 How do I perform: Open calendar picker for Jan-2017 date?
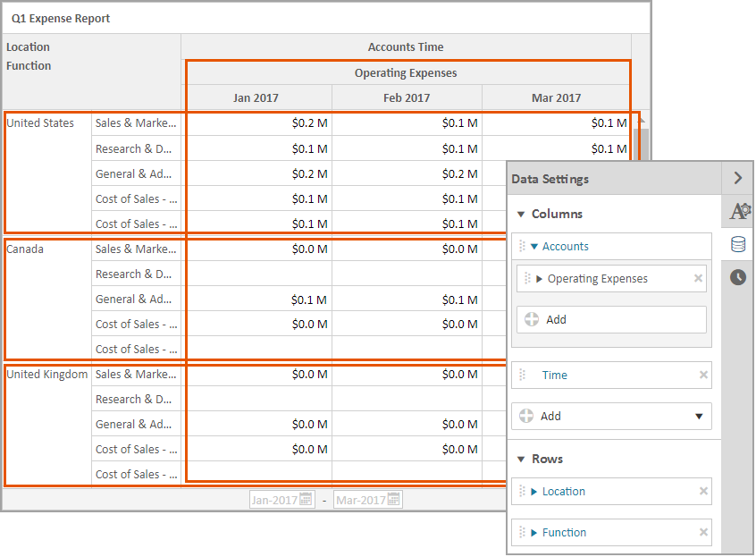pyautogui.click(x=306, y=499)
